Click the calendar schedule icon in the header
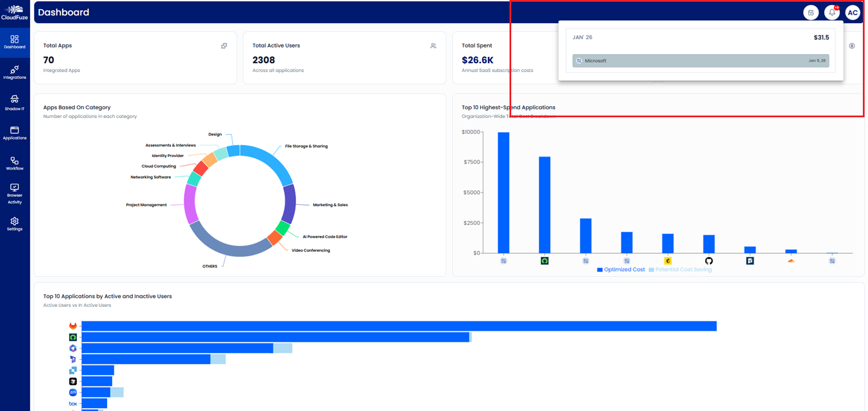The height and width of the screenshot is (411, 868). pyautogui.click(x=810, y=12)
